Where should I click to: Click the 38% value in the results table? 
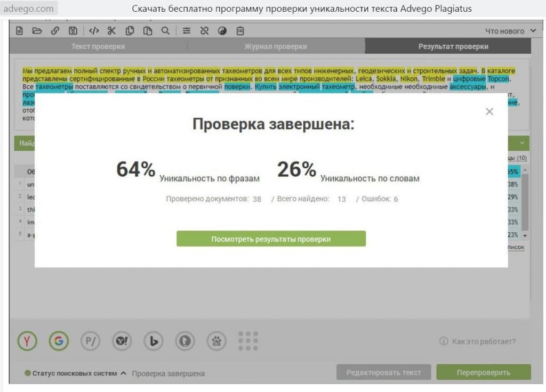tap(512, 184)
